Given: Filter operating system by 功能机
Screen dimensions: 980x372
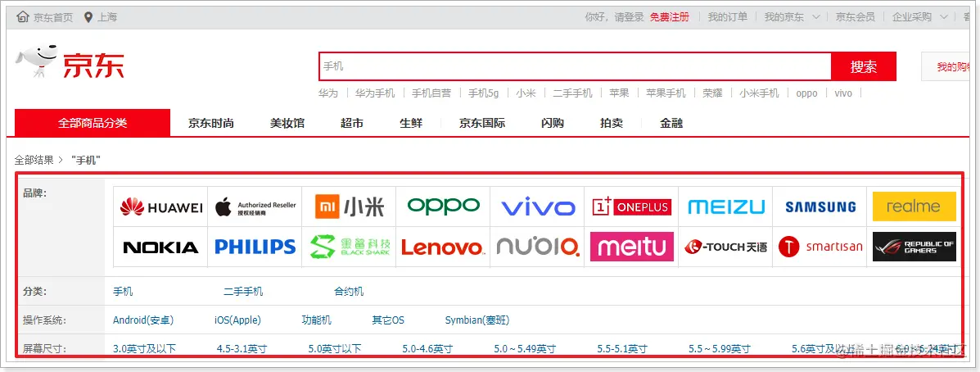Looking at the screenshot, I should pos(316,320).
